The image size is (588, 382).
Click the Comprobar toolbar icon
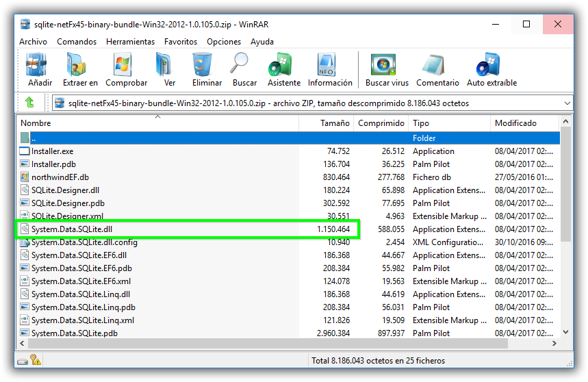[x=123, y=64]
